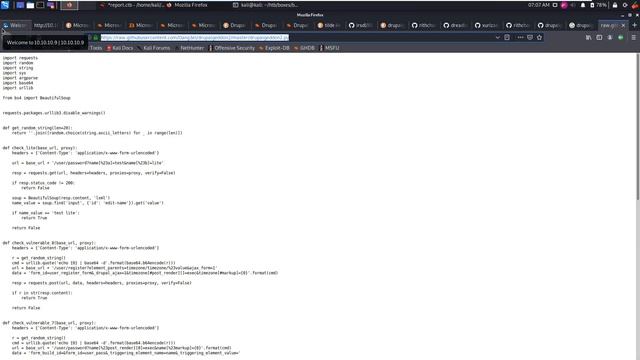This screenshot has width=640, height=360.
Task: Open the Kali Tools bookmark
Action: point(96,48)
